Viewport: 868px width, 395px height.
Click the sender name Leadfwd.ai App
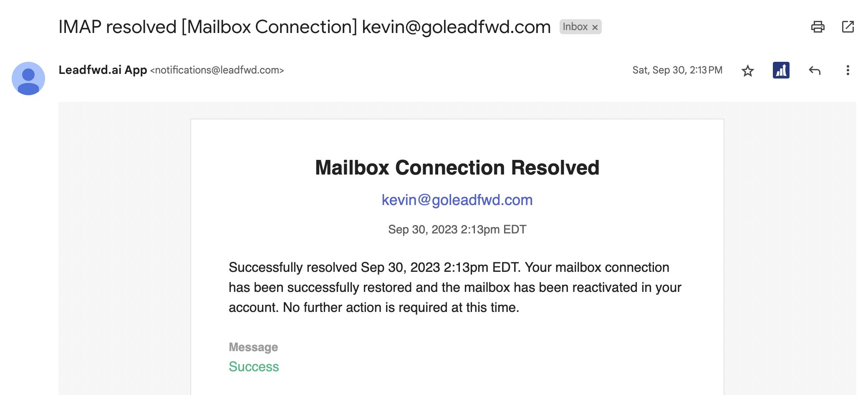[x=103, y=70]
